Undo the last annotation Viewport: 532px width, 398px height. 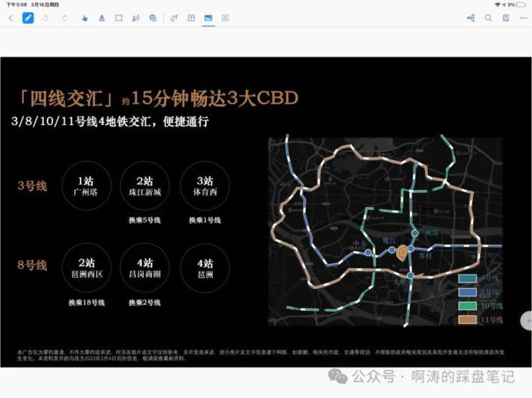[x=47, y=17]
